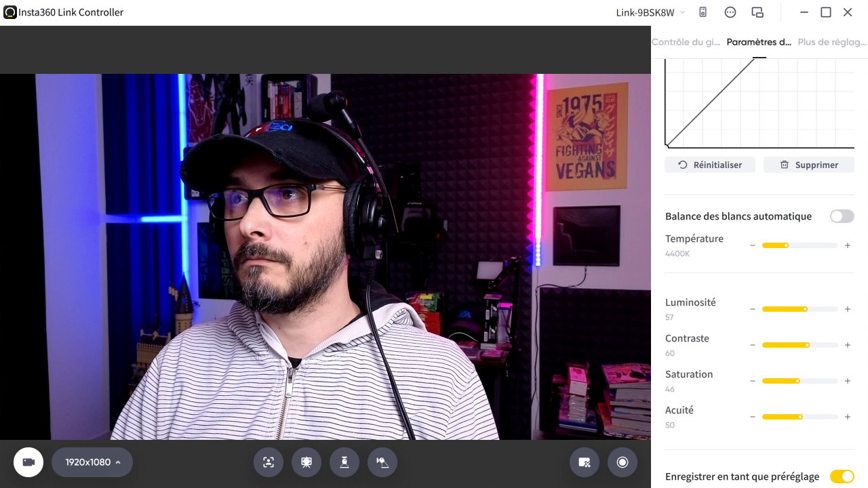
Task: Click the Supprimer button
Action: [808, 165]
